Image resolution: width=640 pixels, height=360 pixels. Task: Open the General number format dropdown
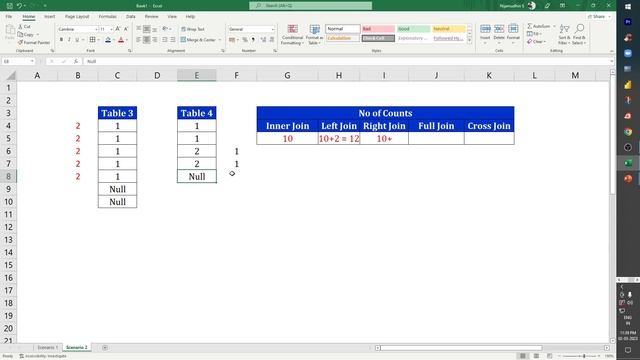point(273,29)
